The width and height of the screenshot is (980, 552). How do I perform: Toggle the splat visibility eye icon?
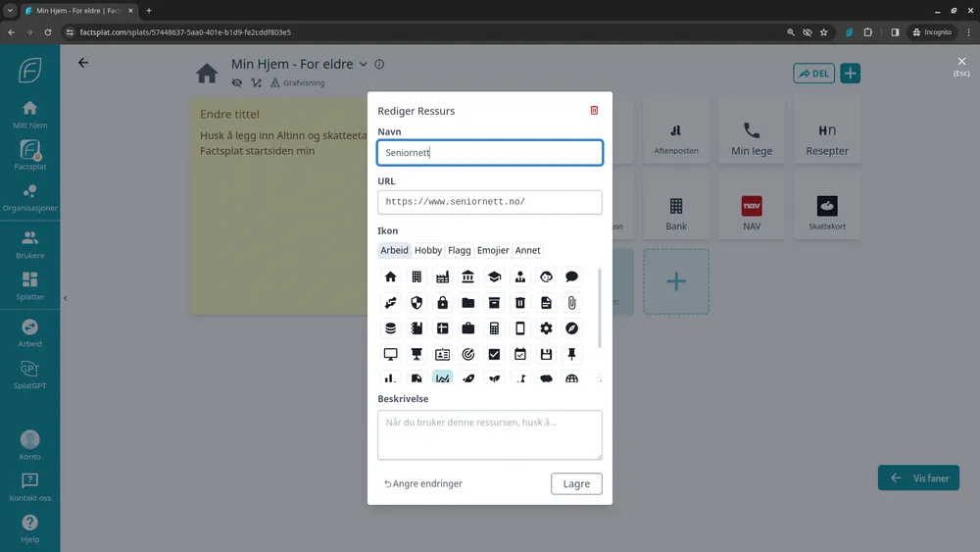pyautogui.click(x=236, y=83)
